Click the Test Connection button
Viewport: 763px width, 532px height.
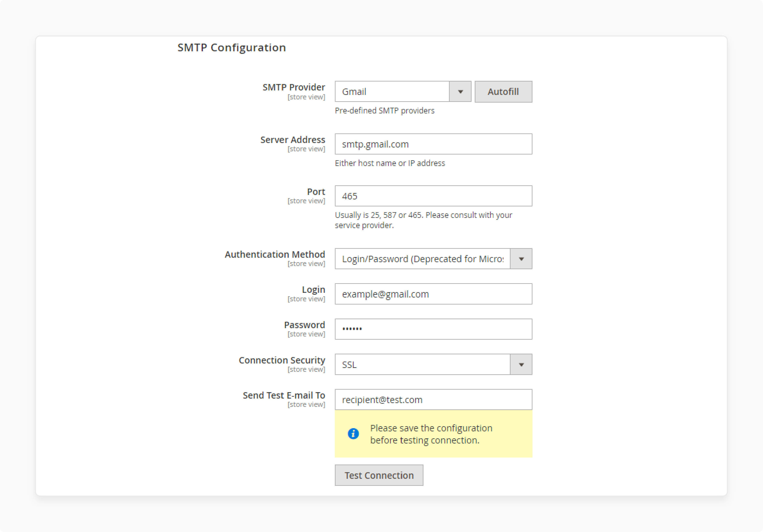(379, 475)
